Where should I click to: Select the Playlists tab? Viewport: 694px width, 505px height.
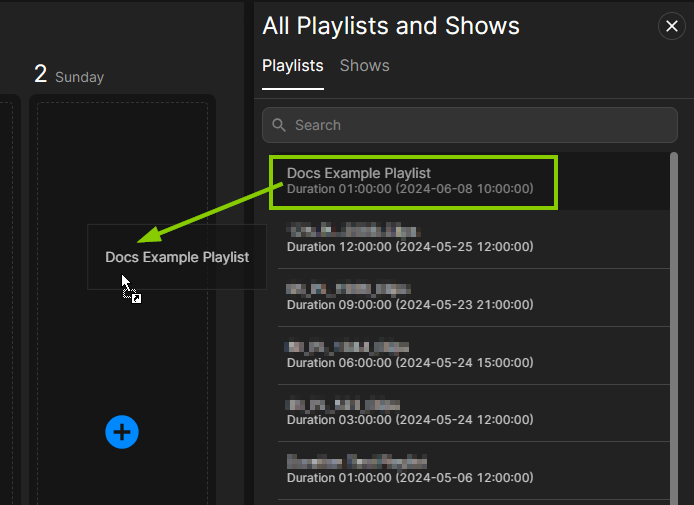(x=293, y=66)
